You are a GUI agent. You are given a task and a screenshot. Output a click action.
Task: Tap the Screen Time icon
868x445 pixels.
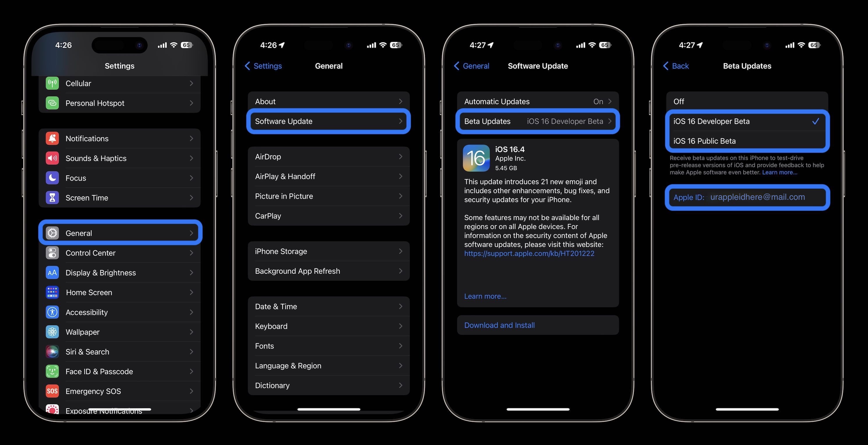(52, 197)
